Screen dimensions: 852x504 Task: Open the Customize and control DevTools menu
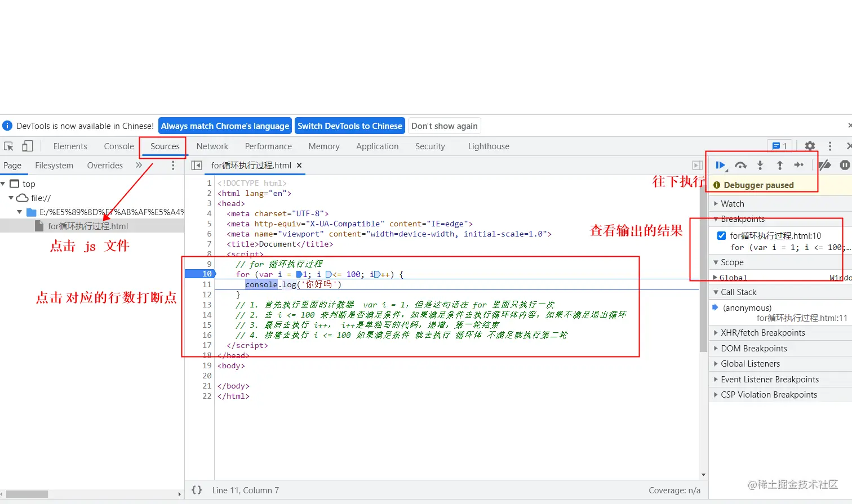coord(830,146)
